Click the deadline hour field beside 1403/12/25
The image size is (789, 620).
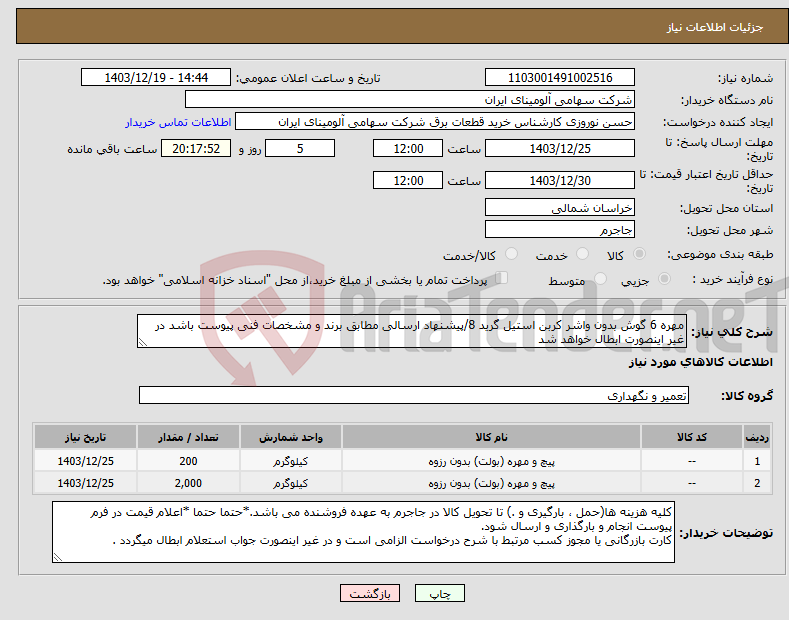pos(408,148)
